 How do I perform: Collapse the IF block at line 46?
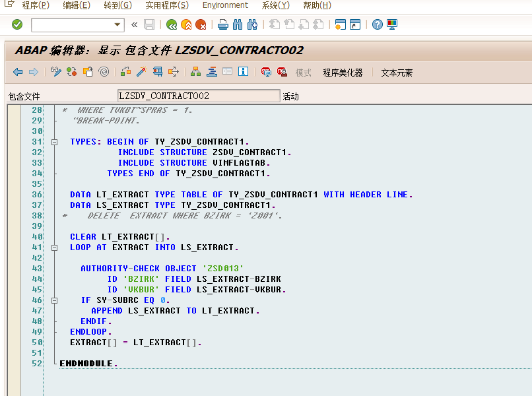coord(55,300)
